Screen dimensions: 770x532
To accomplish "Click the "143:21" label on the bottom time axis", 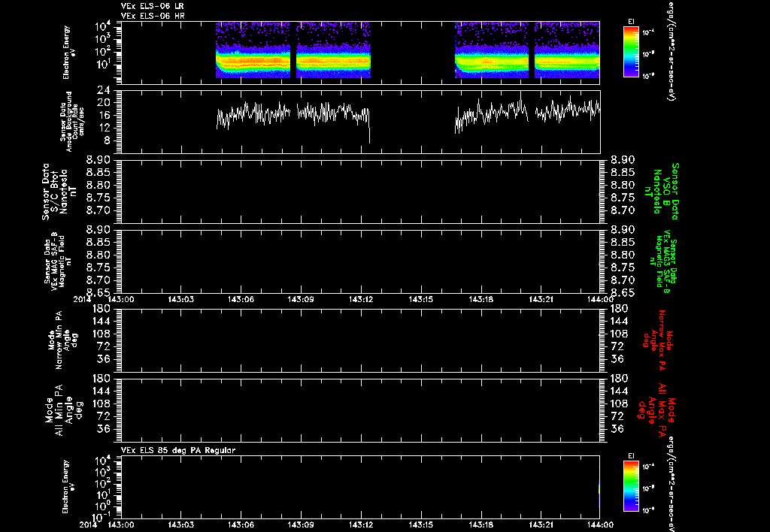I will [x=541, y=524].
